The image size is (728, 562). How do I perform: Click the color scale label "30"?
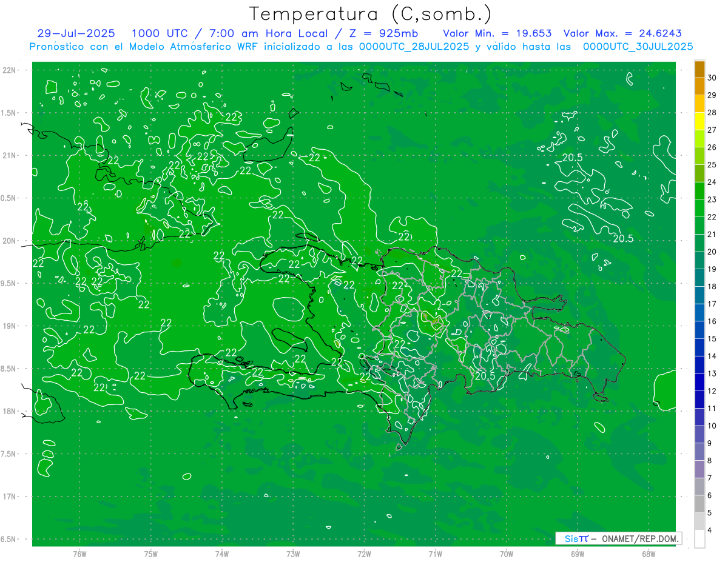[x=712, y=78]
